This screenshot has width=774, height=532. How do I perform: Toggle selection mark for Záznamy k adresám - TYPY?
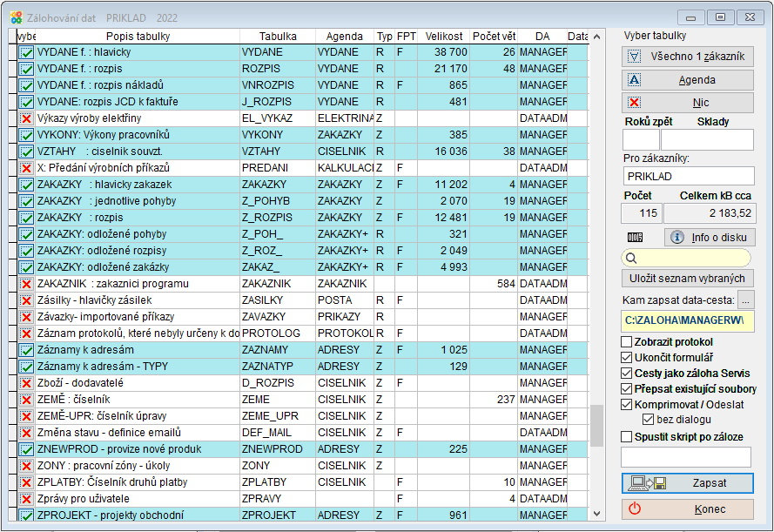coord(26,367)
